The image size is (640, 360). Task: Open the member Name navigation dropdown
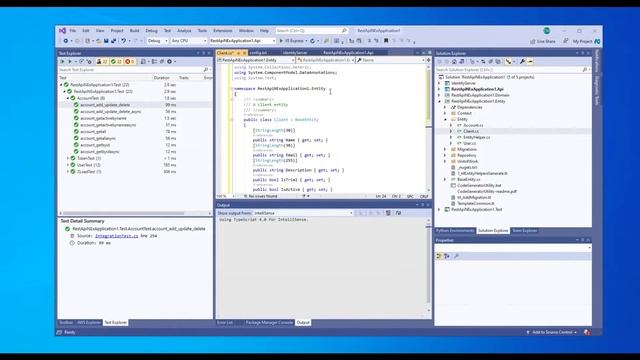point(391,60)
